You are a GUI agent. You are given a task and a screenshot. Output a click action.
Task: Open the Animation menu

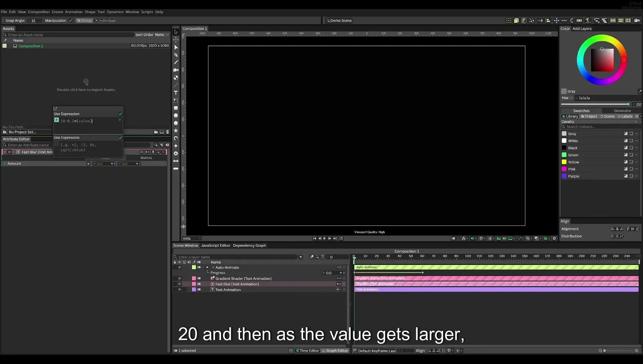click(74, 12)
